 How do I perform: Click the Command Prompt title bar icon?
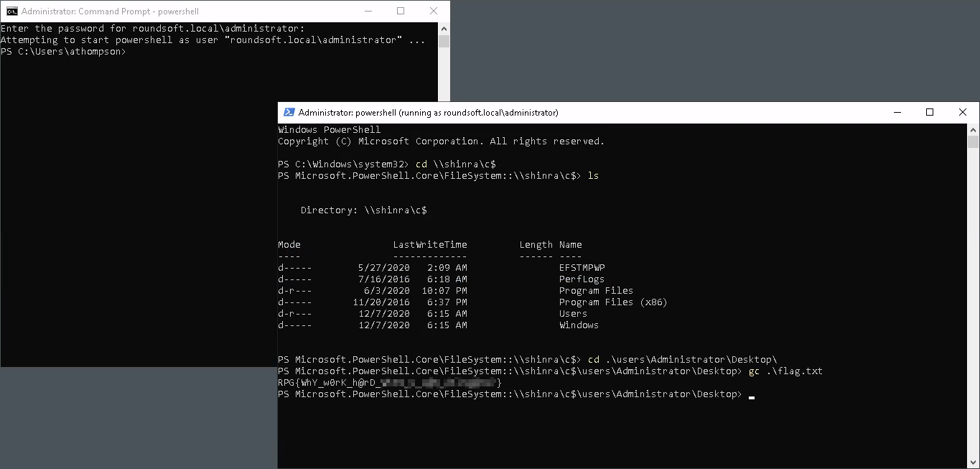[x=12, y=11]
